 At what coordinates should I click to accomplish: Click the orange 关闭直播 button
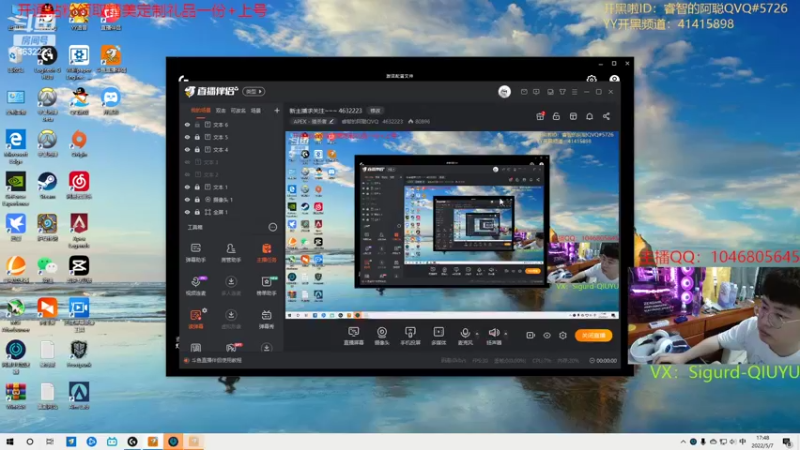593,335
